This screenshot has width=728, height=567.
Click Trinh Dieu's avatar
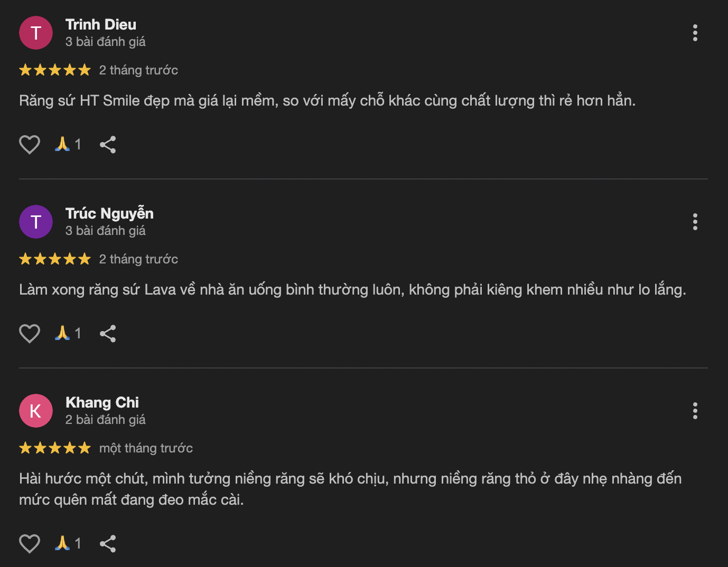(x=35, y=32)
